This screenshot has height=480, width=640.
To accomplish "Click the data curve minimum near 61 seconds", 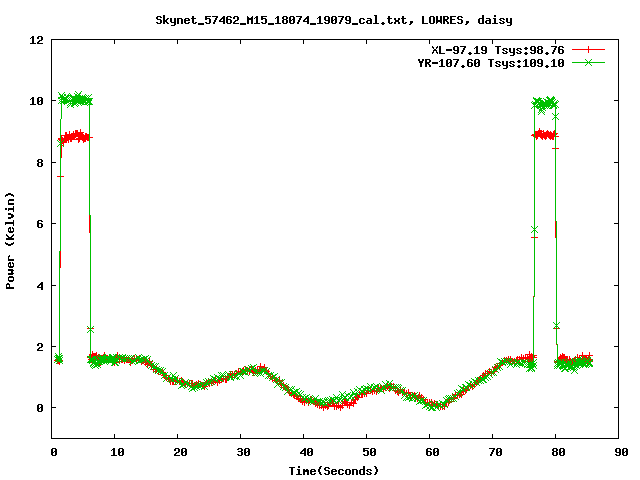I will (435, 405).
